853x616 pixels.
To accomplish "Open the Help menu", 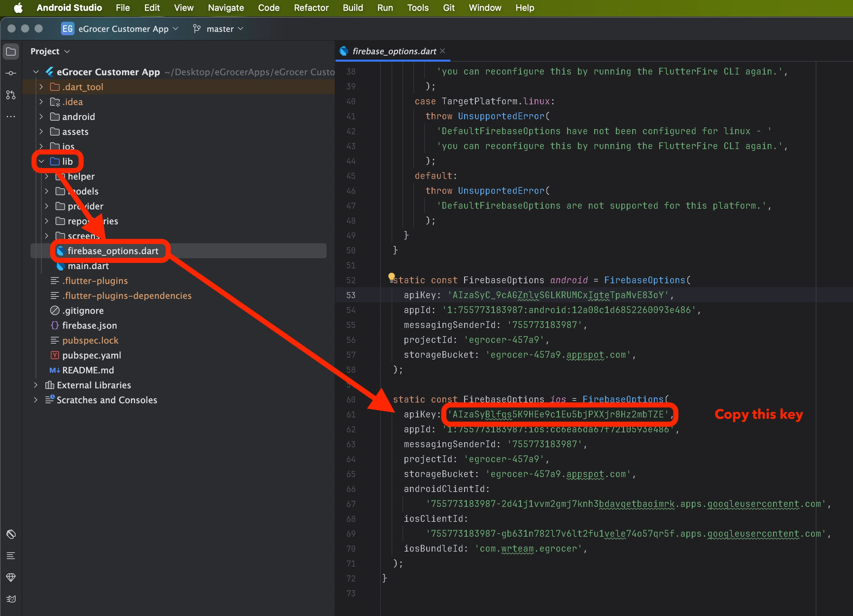I will pos(525,7).
